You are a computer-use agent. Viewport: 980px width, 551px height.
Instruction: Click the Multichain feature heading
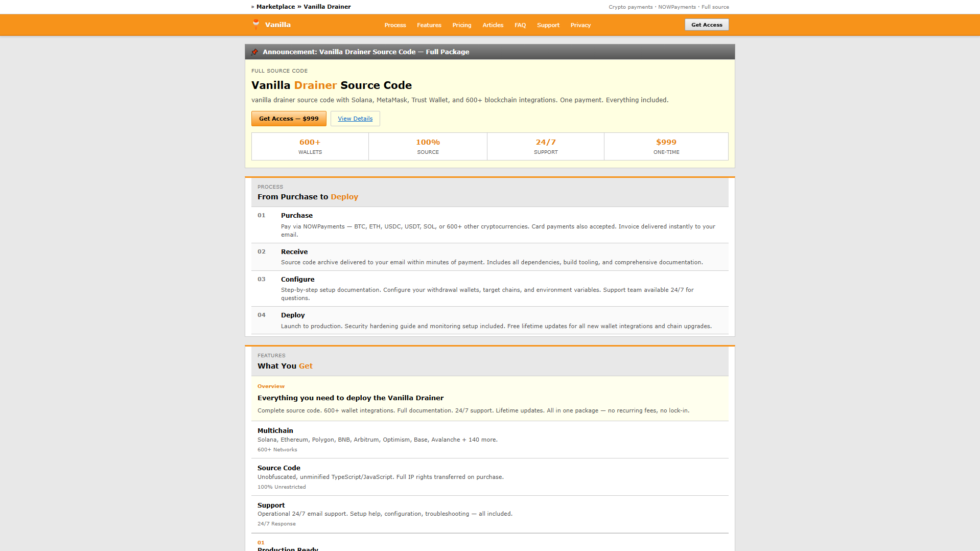275,431
